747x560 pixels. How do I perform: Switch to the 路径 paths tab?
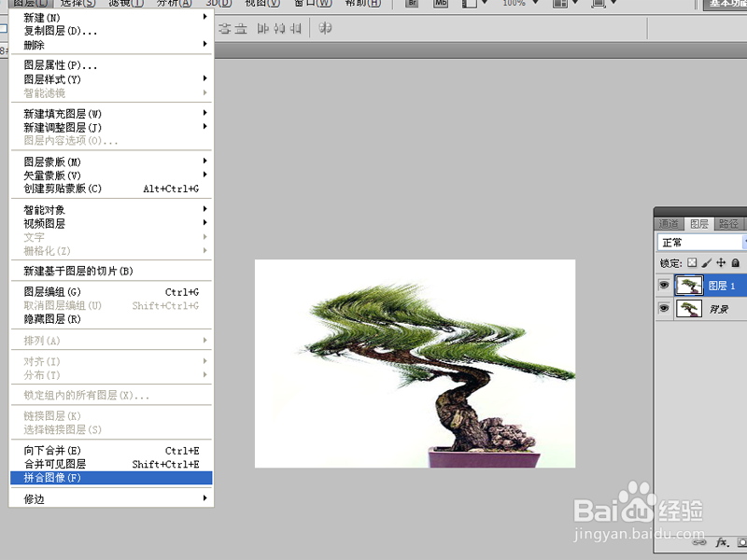[728, 224]
